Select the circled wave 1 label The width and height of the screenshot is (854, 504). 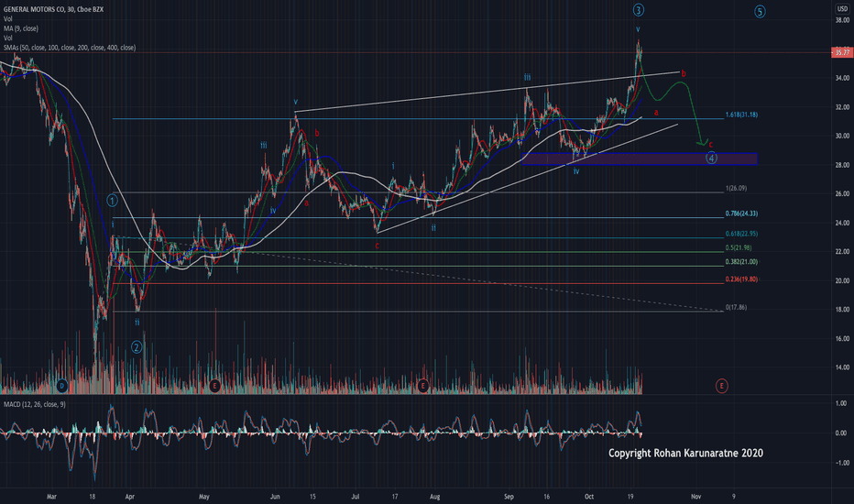(x=112, y=201)
